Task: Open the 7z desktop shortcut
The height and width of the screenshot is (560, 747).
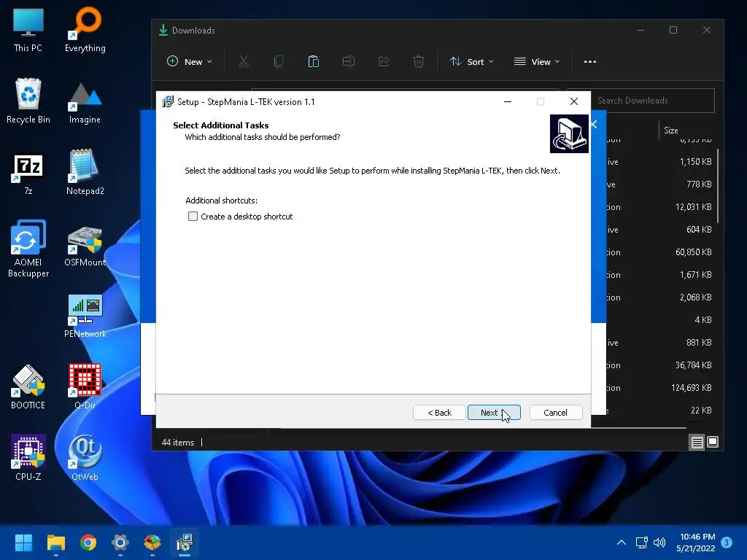Action: pyautogui.click(x=28, y=174)
